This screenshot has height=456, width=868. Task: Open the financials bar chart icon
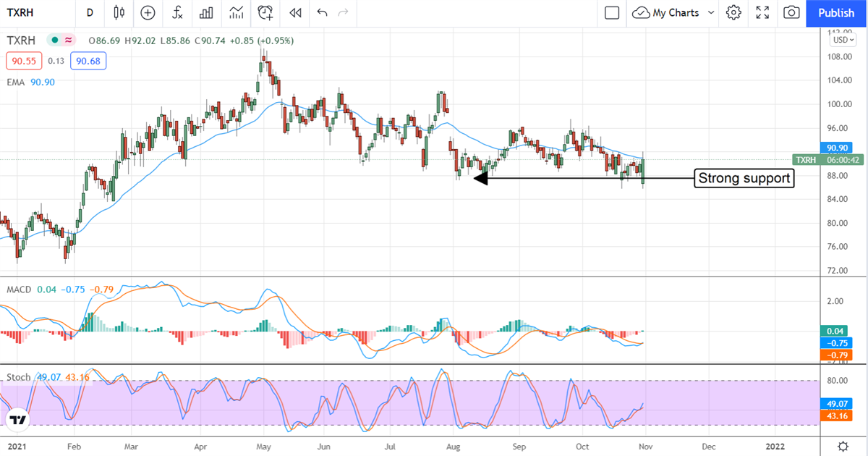pos(206,12)
